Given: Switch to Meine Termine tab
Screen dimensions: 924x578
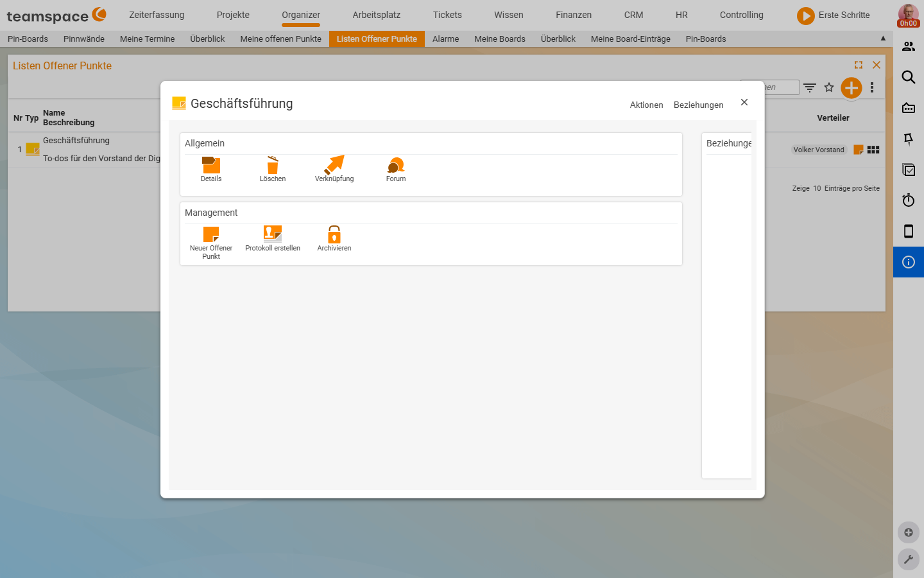Looking at the screenshot, I should (147, 39).
